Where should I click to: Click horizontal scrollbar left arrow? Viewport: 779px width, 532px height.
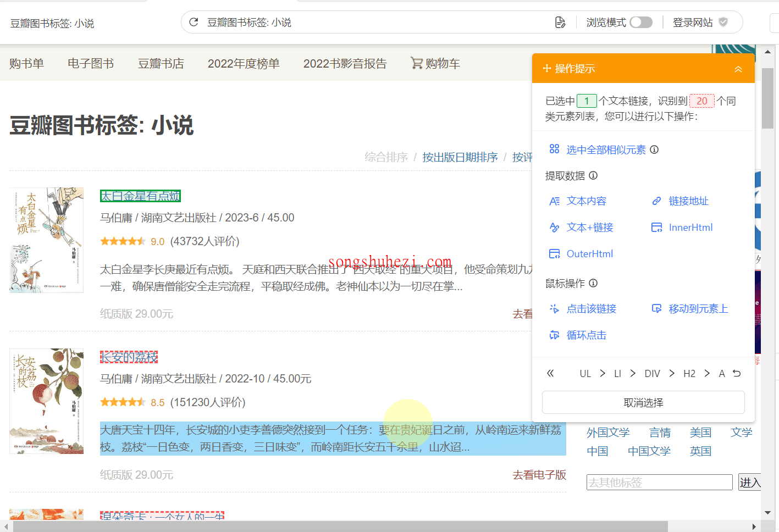pos(7,527)
